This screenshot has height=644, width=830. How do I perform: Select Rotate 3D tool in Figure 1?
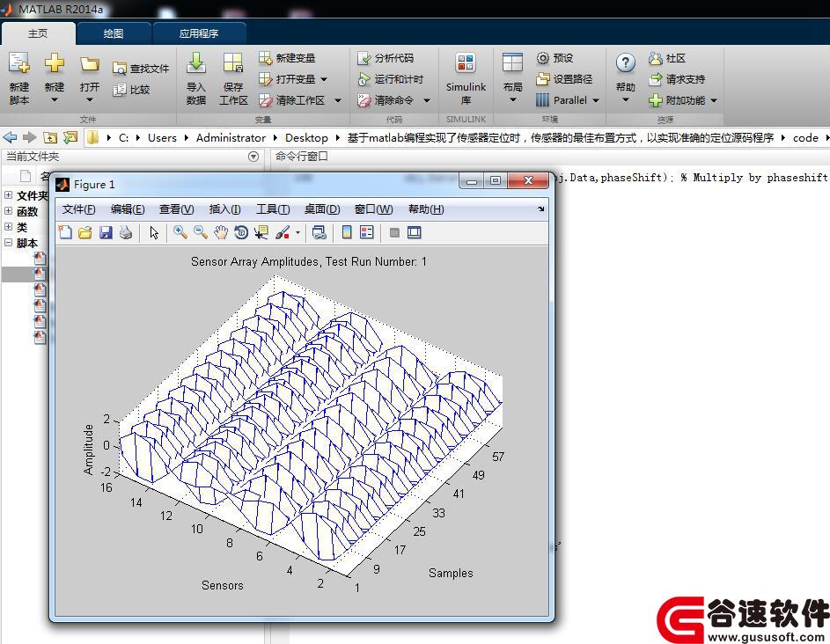point(241,232)
